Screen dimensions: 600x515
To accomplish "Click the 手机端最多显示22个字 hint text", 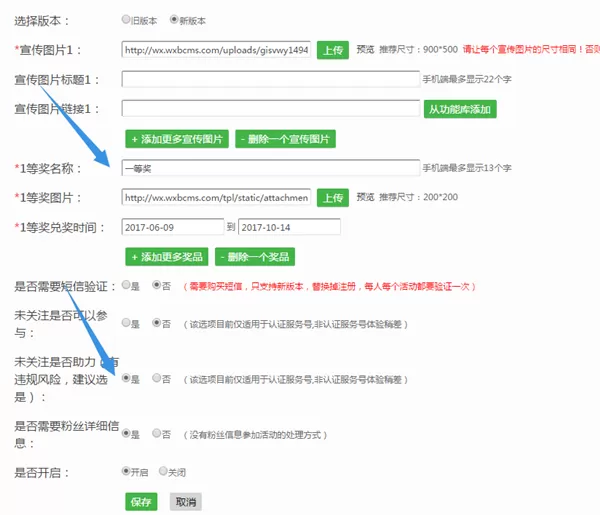I will (x=467, y=79).
